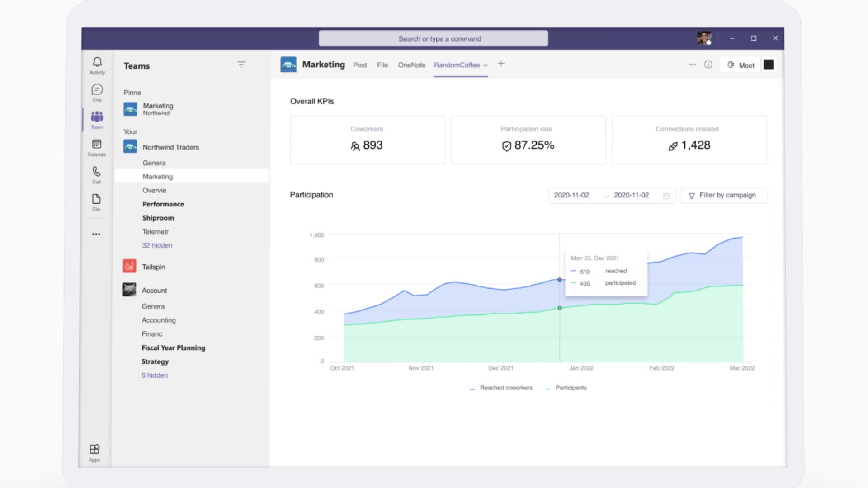Screen dimensions: 868x488
Task: Add a new tab with plus icon
Action: [x=501, y=64]
